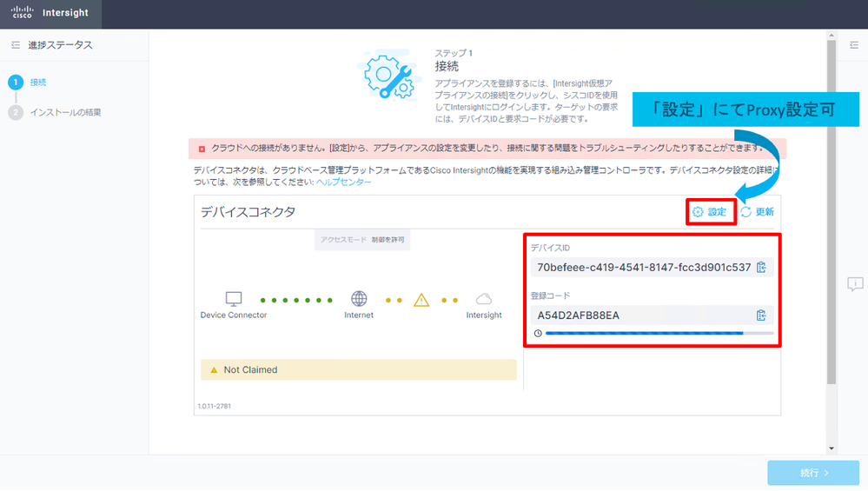This screenshot has width=868, height=491.
Task: Click the 続行 continue button
Action: click(812, 473)
